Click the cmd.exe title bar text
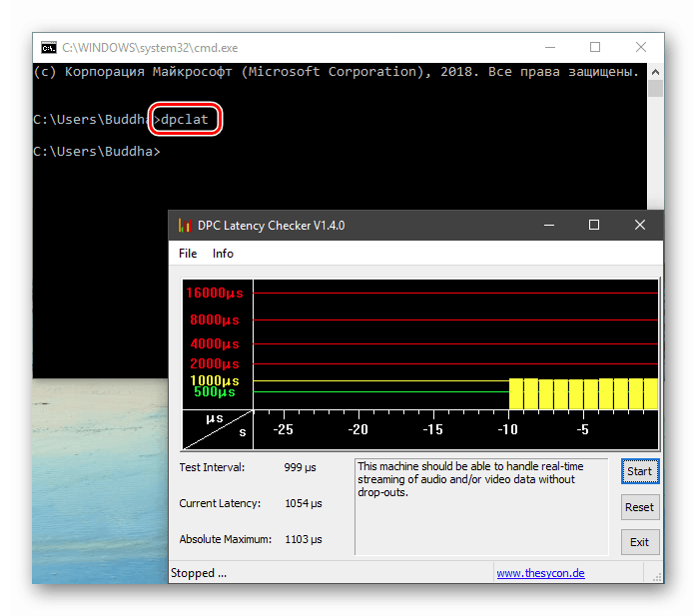The width and height of the screenshot is (697, 616). tap(150, 48)
